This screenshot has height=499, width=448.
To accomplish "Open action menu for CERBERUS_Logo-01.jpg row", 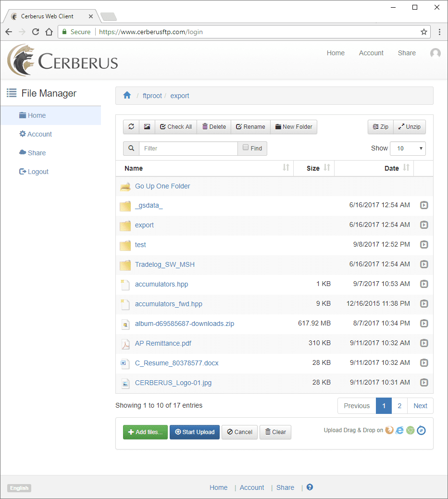I will (x=424, y=383).
